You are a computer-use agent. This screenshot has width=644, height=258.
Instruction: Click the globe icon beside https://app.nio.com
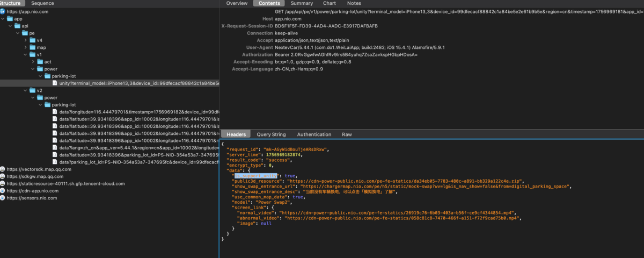coord(3,11)
